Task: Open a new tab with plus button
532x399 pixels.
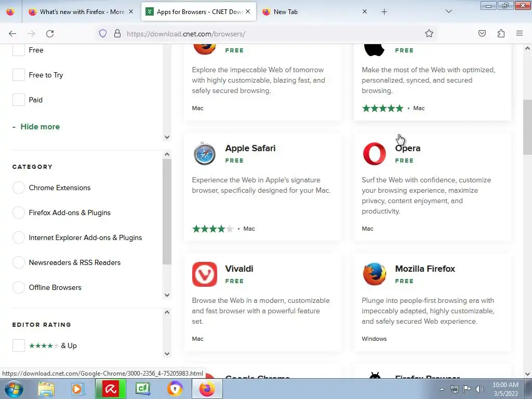Action: tap(384, 12)
